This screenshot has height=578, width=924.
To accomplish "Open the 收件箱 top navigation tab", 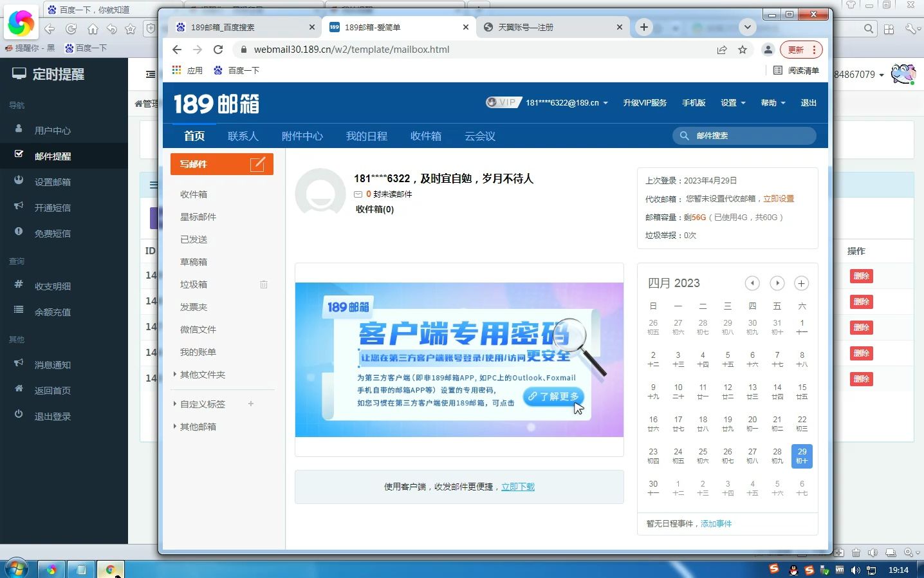I will coord(426,136).
